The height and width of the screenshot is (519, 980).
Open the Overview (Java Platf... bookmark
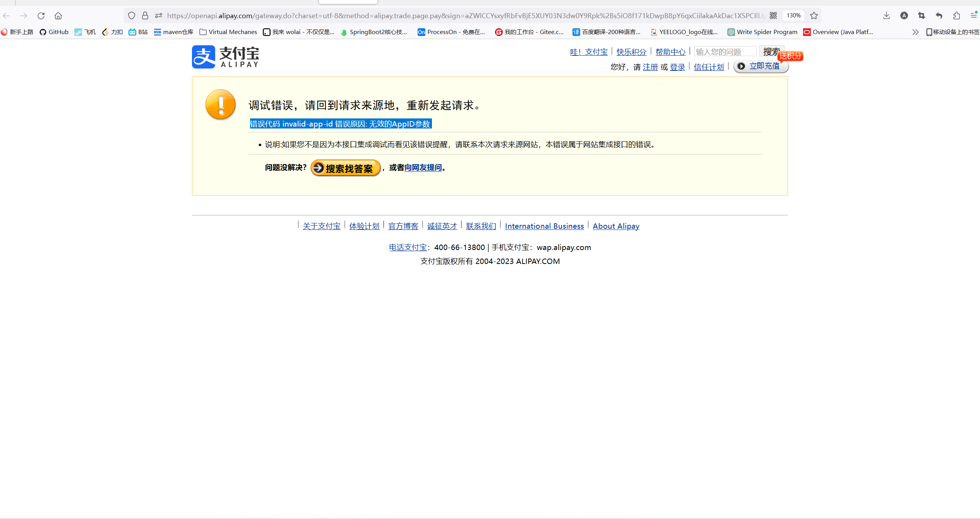click(x=838, y=32)
